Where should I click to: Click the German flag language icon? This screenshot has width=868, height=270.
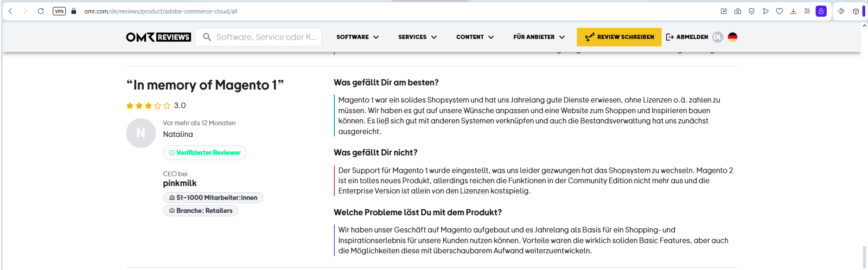[x=733, y=37]
